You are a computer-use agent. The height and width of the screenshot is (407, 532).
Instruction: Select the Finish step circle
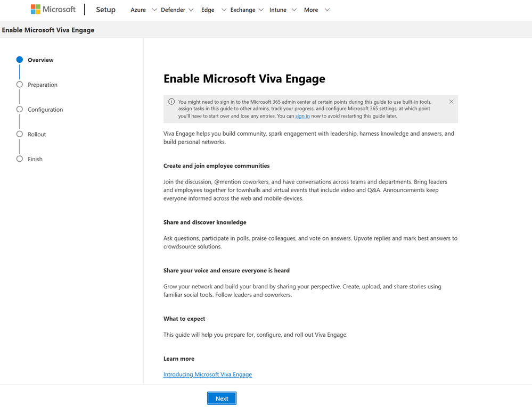coord(20,159)
